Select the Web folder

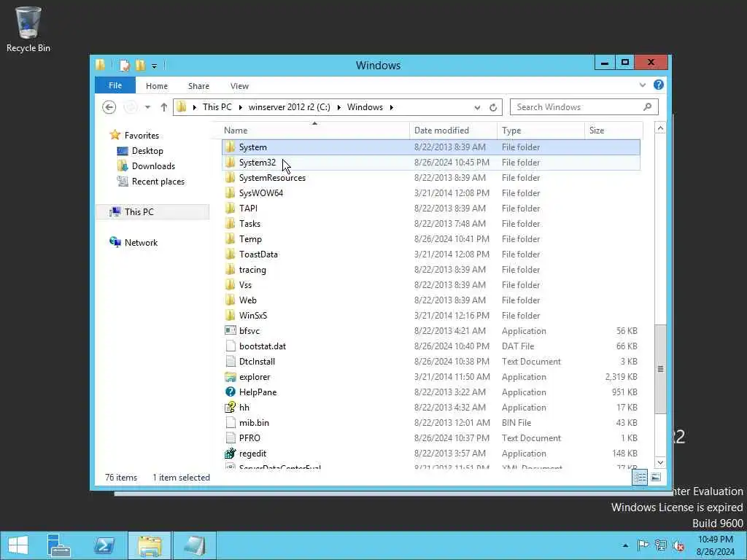pos(248,300)
